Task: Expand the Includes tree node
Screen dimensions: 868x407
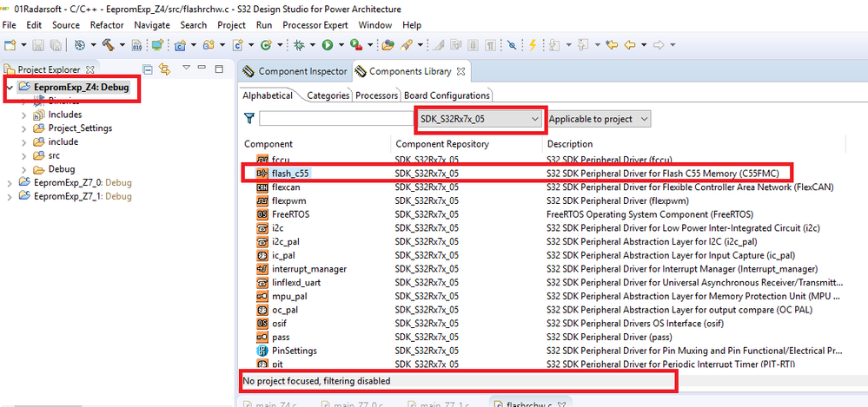Action: pos(23,115)
